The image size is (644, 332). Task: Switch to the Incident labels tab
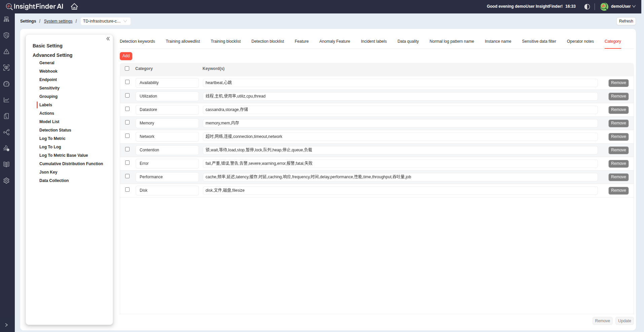tap(373, 41)
